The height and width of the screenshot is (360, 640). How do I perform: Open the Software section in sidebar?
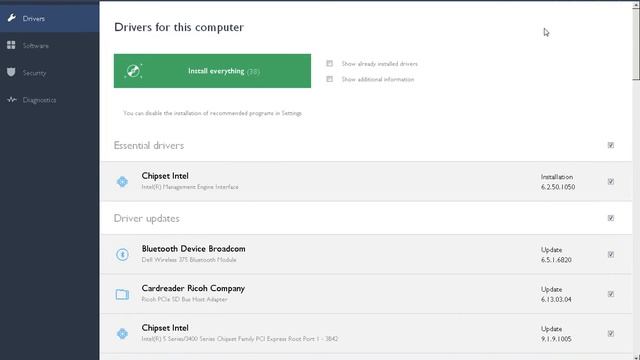49,45
